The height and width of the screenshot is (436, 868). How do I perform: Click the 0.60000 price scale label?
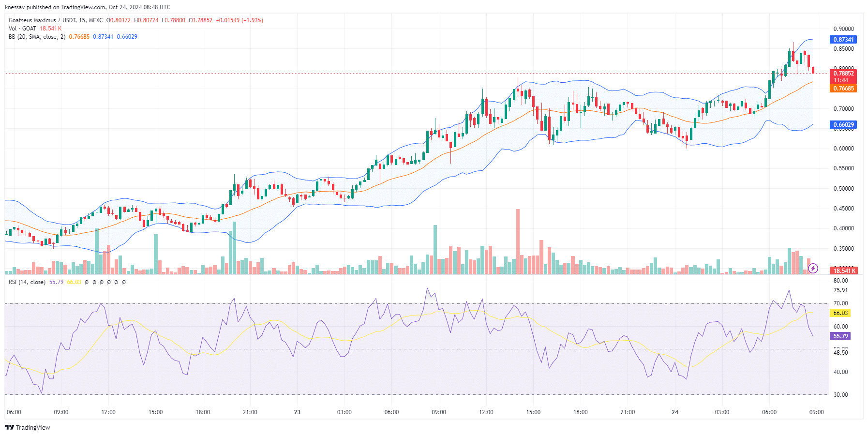[843, 149]
